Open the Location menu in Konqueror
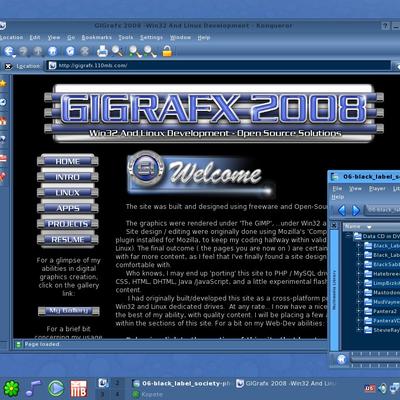 [11, 37]
